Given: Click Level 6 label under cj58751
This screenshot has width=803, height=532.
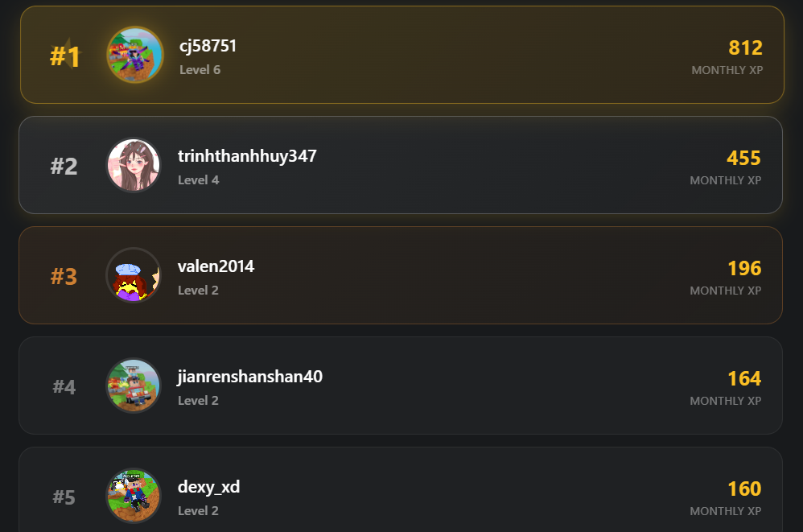Looking at the screenshot, I should pyautogui.click(x=200, y=70).
